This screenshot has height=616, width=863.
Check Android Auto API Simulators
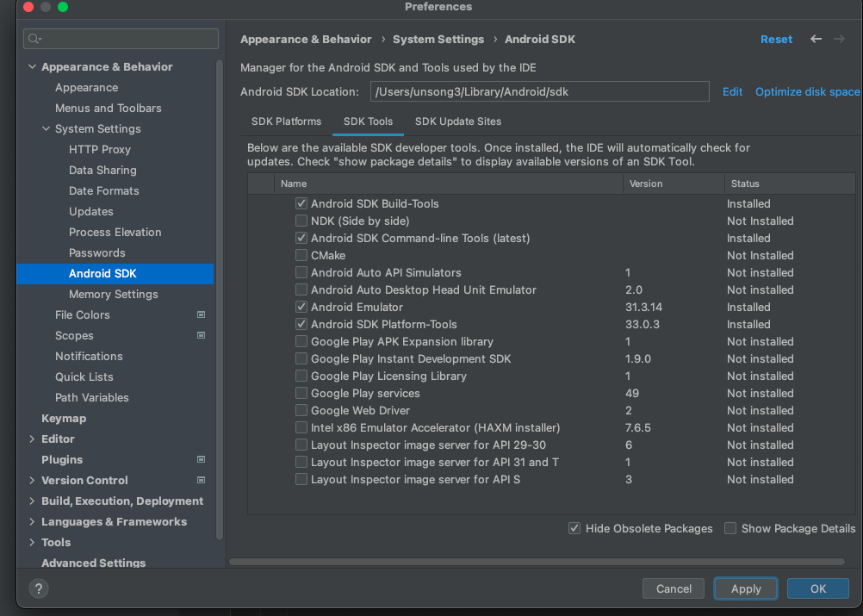(x=301, y=272)
